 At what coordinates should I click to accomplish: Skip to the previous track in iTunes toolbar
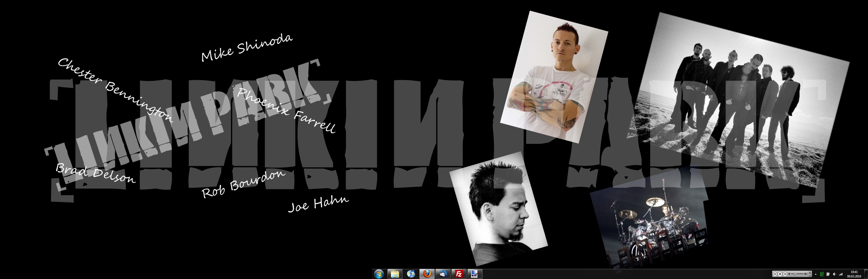775,274
